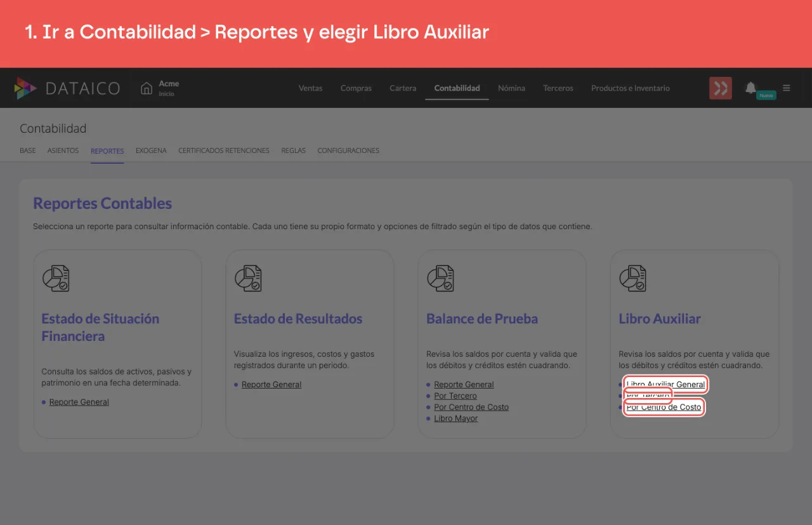Open Por Centro de Costo under Libro Auxiliar
The image size is (812, 525).
pos(664,408)
